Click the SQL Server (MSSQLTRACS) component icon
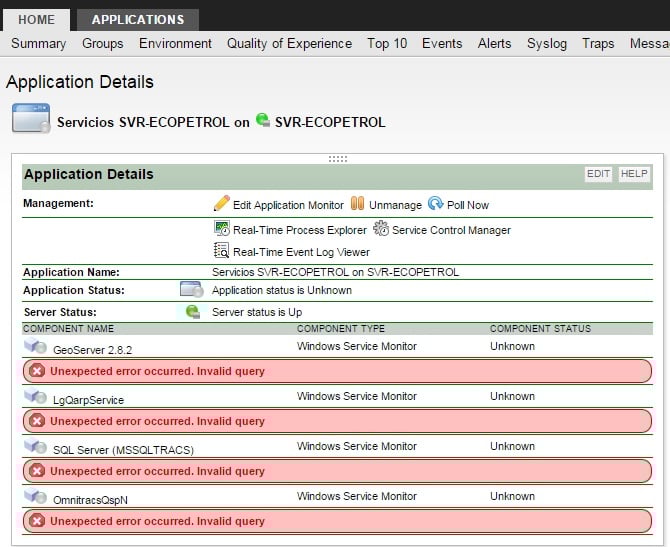Image resolution: width=670 pixels, height=547 pixels. 35,446
